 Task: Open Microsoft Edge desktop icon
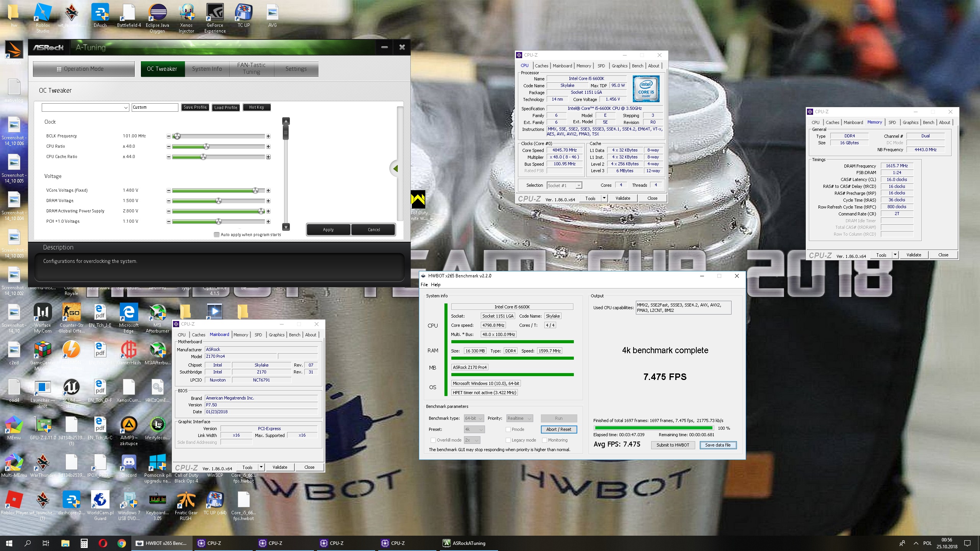tap(129, 318)
